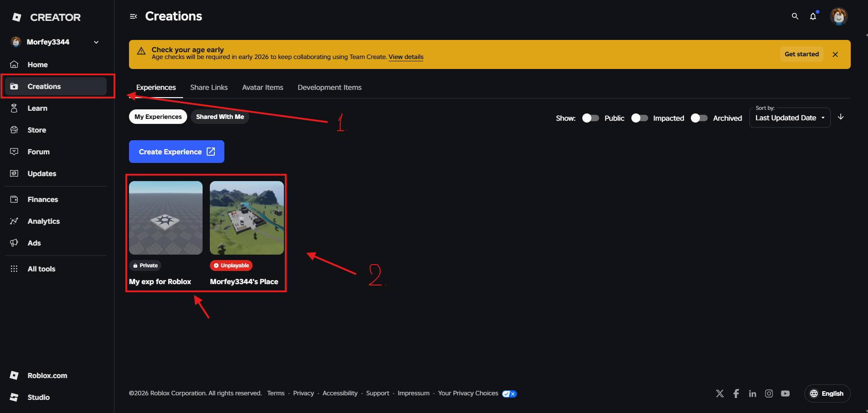Click the Roblox.com logo icon in sidebar

click(x=15, y=375)
